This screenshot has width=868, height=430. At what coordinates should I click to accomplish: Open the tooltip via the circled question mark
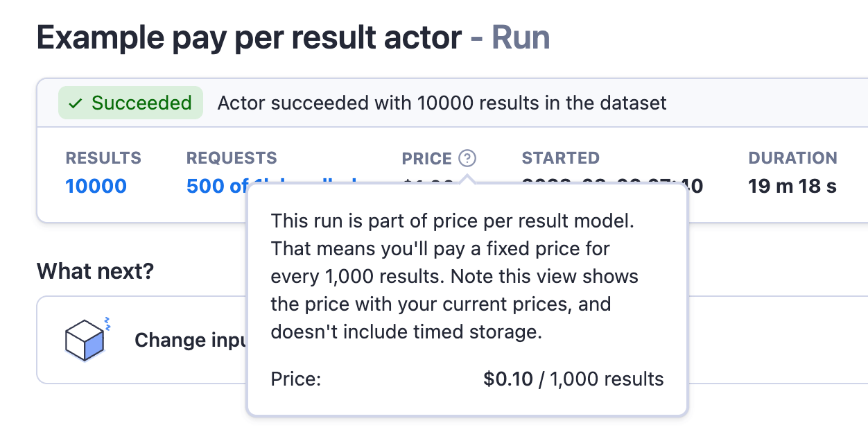[x=468, y=158]
